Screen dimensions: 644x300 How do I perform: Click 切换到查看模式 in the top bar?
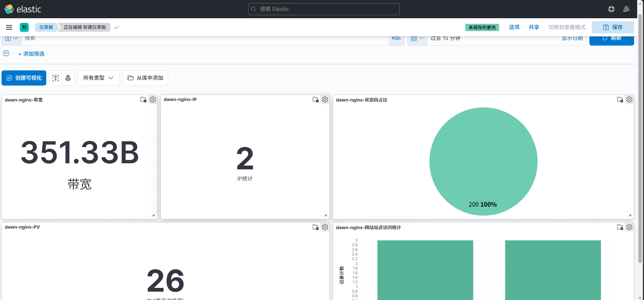click(x=567, y=27)
